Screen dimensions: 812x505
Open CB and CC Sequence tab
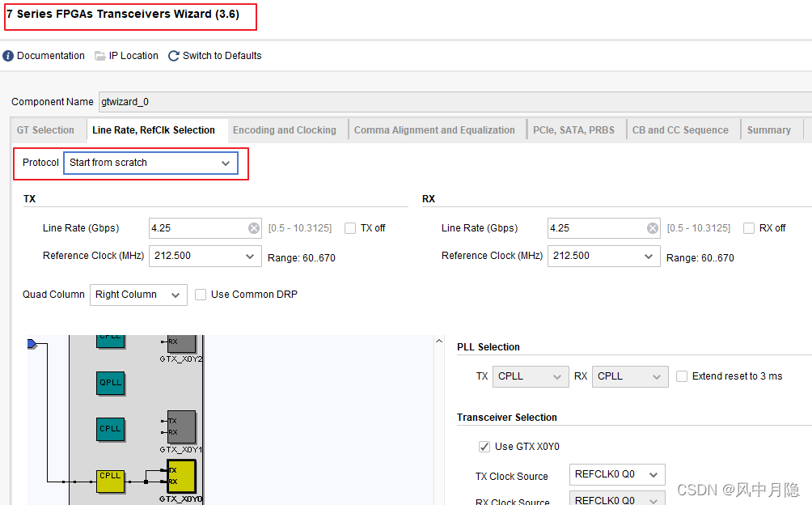pos(680,130)
